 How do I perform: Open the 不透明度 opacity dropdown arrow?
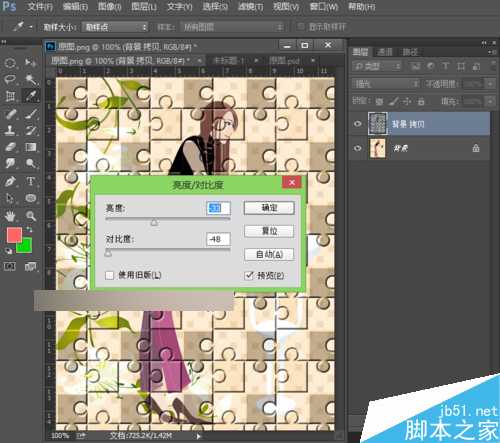click(x=490, y=84)
